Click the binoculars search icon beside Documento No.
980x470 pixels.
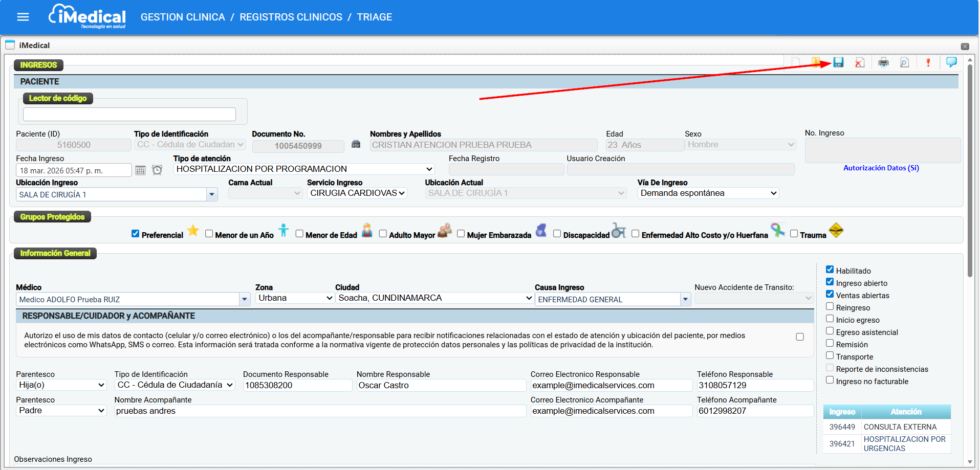click(356, 145)
